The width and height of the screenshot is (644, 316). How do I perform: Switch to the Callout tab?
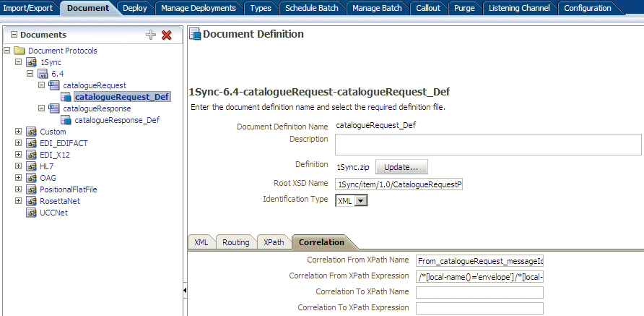click(x=428, y=8)
